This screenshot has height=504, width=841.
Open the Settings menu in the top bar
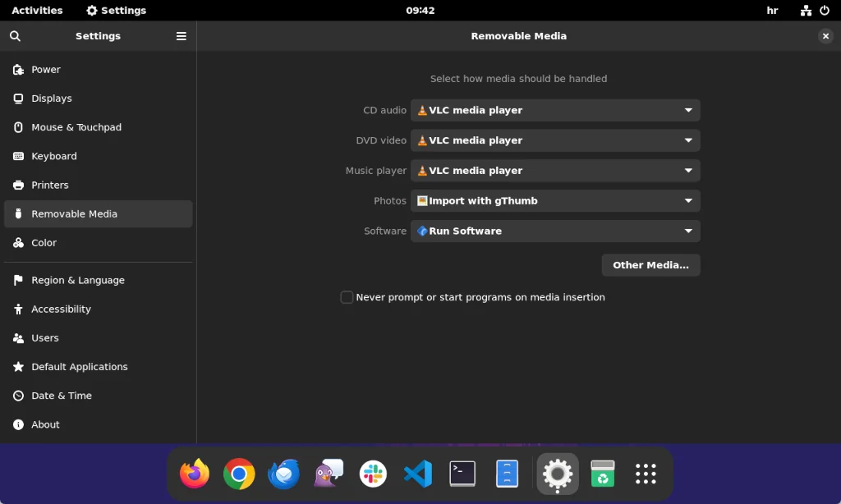point(116,10)
